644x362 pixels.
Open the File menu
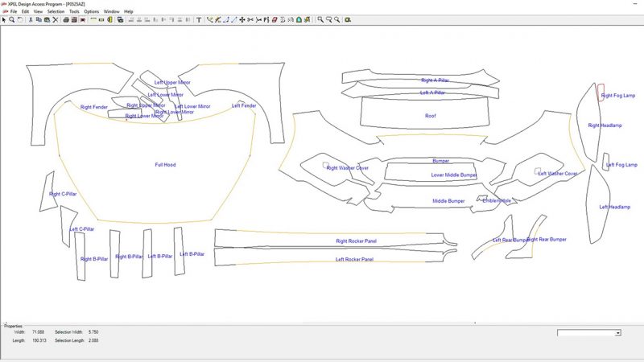pyautogui.click(x=14, y=11)
